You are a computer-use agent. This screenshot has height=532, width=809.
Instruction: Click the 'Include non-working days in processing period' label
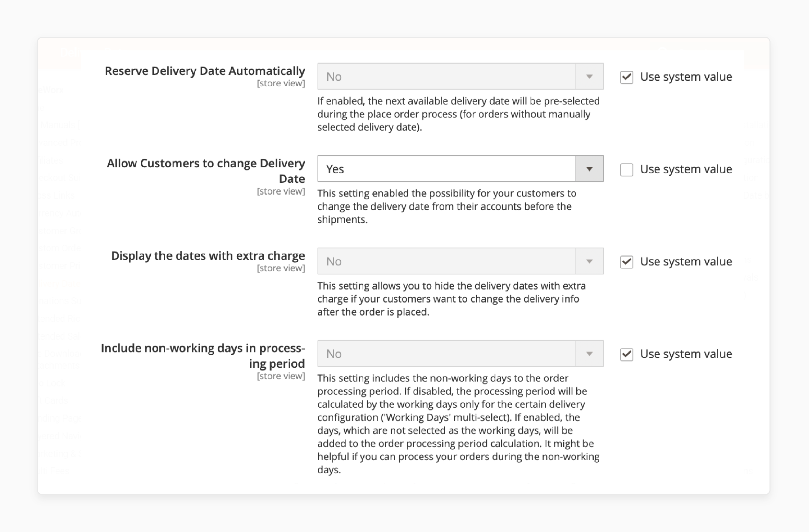203,356
